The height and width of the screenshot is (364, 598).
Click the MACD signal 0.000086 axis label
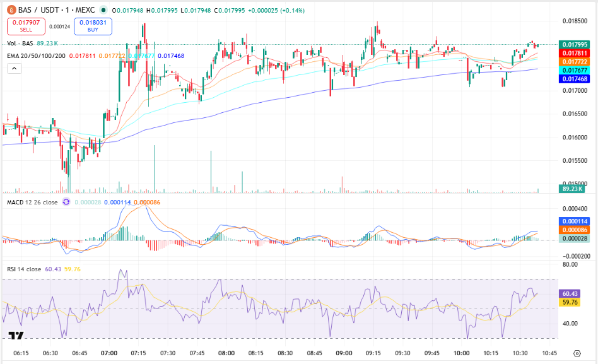[x=575, y=230]
